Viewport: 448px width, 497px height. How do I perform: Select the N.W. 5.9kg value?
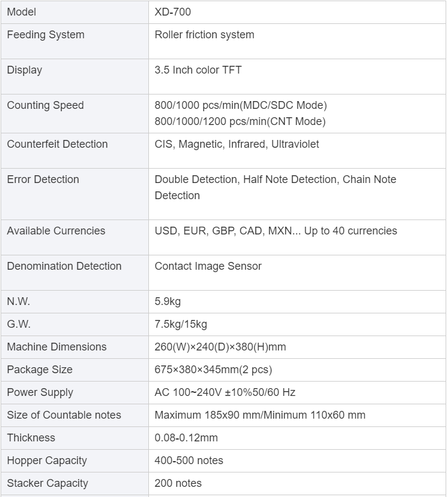[167, 301]
